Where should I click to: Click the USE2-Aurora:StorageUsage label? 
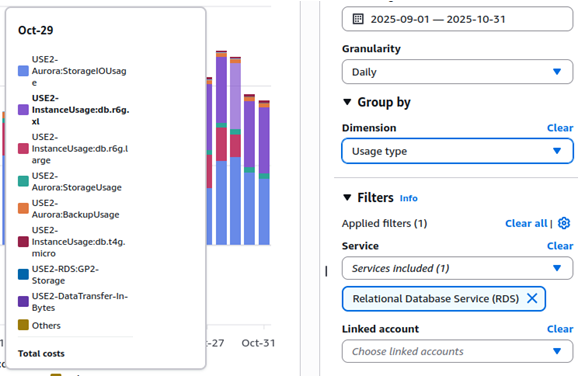pyautogui.click(x=76, y=181)
